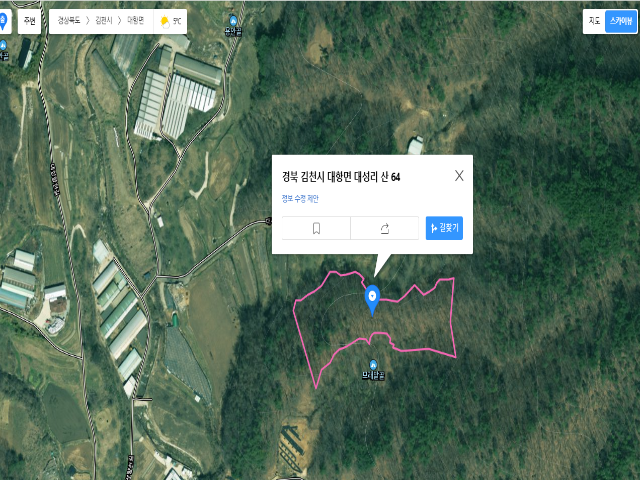Click the 정보 수정 제안 link
Screen dimensions: 640x480
300,199
